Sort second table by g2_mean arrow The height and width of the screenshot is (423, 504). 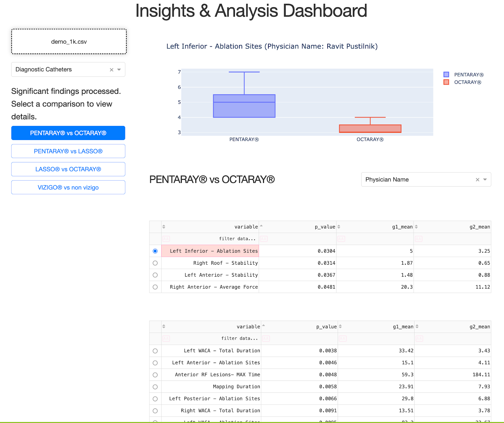[417, 327]
